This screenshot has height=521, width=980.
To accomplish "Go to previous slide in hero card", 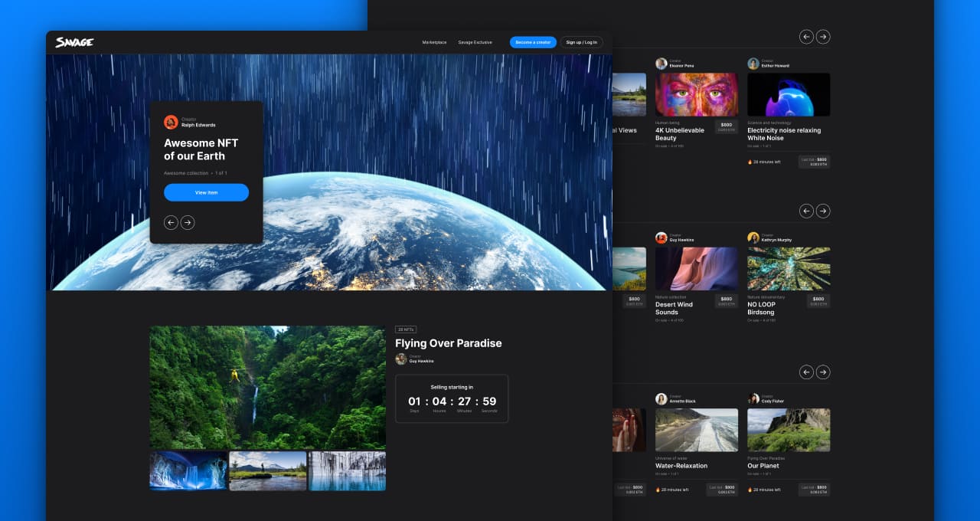I will [171, 222].
